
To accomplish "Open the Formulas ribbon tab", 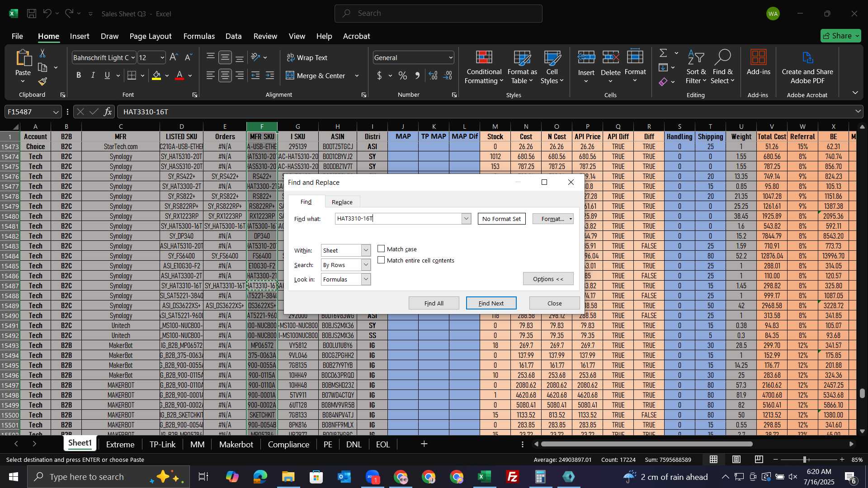I will [199, 36].
